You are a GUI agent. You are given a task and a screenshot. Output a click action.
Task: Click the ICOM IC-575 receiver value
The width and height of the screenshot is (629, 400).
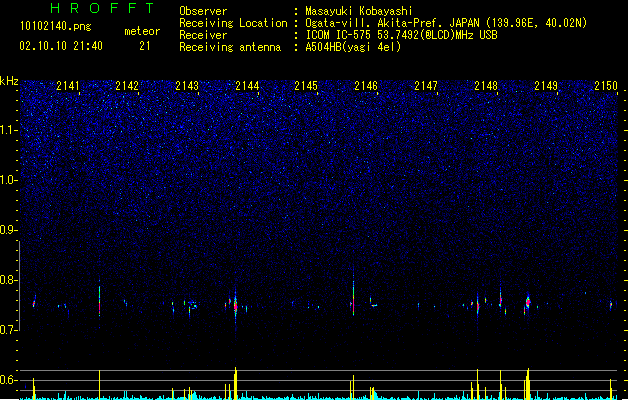click(x=401, y=35)
